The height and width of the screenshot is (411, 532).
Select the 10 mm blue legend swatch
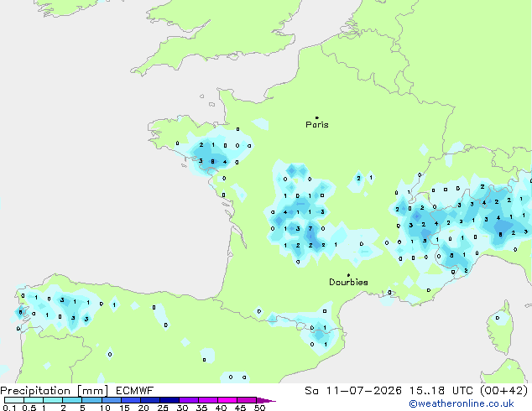(112, 400)
